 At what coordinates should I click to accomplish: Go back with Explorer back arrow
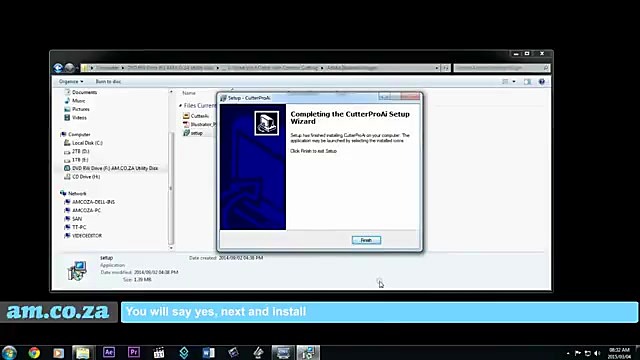pos(58,68)
